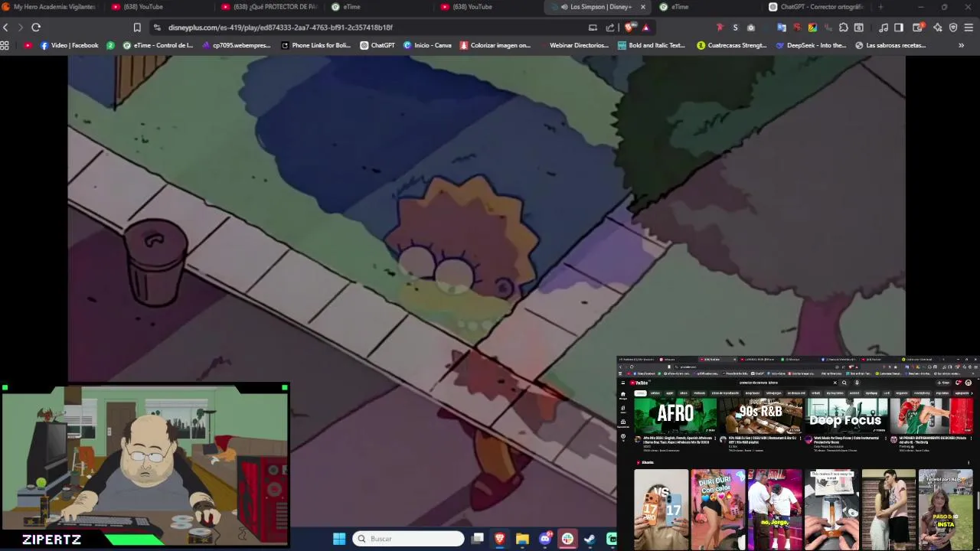Open the boxing training video thumbnail

932,416
